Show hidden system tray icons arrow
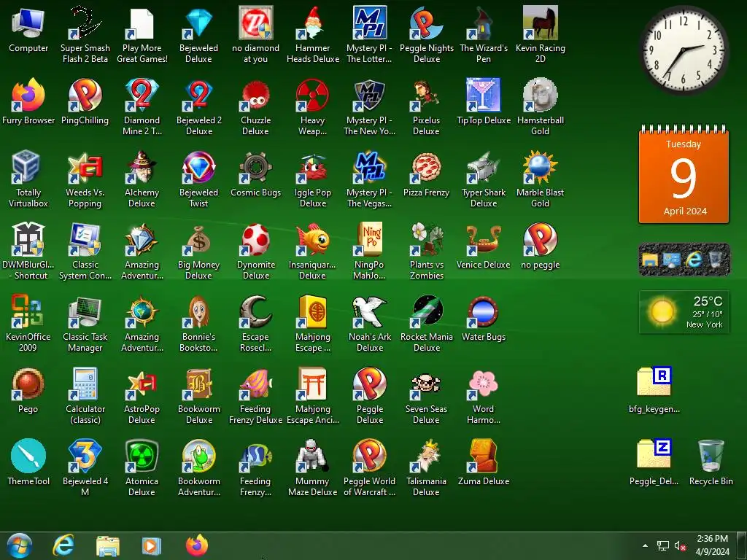747x560 pixels. click(645, 545)
